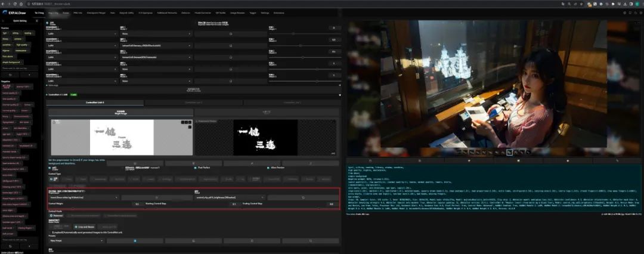Toggle the Additional Networks Enable checkbox
Image resolution: width=644 pixels, height=254 pixels.
[47, 23]
